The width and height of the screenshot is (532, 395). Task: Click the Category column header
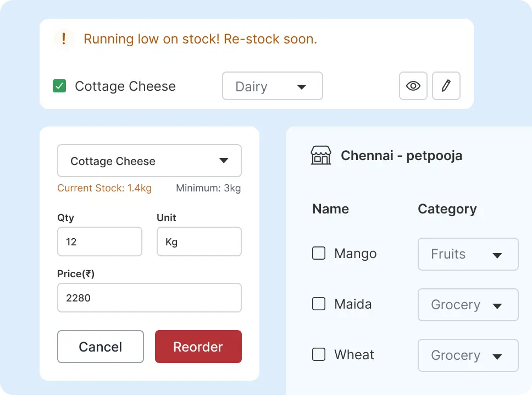click(447, 209)
